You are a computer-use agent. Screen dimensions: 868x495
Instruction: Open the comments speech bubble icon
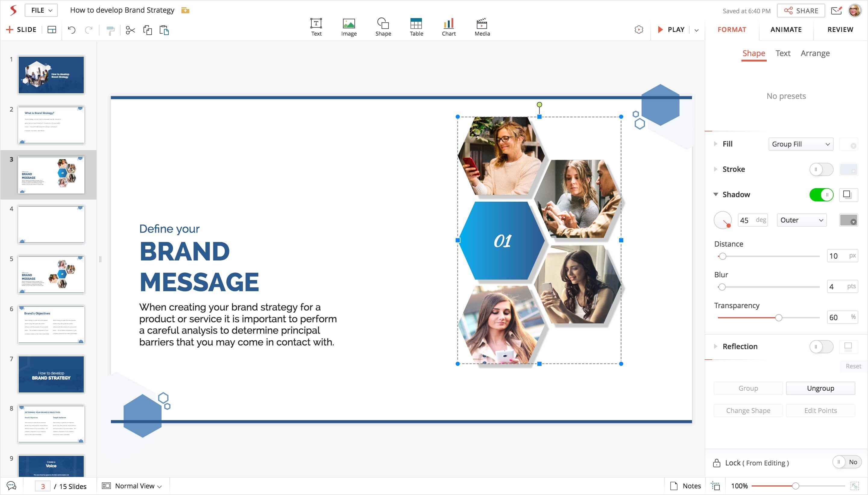click(x=11, y=486)
